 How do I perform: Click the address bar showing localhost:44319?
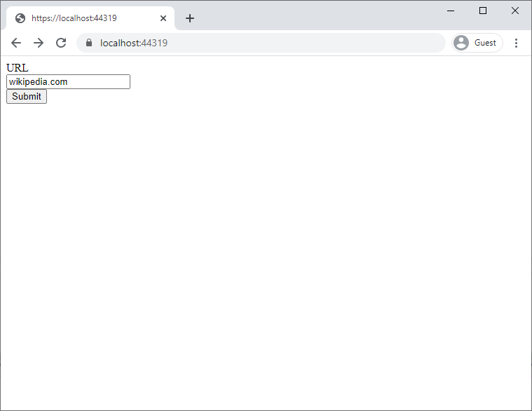pyautogui.click(x=266, y=43)
